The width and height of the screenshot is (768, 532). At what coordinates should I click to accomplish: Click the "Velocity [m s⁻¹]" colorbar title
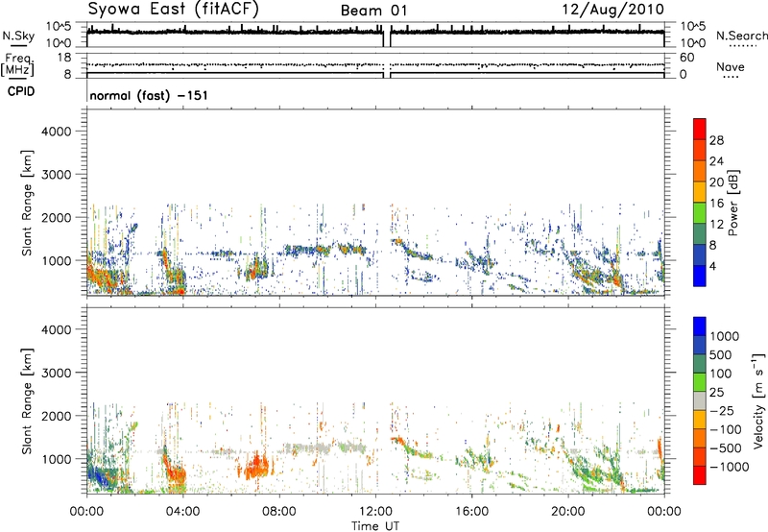(x=758, y=400)
